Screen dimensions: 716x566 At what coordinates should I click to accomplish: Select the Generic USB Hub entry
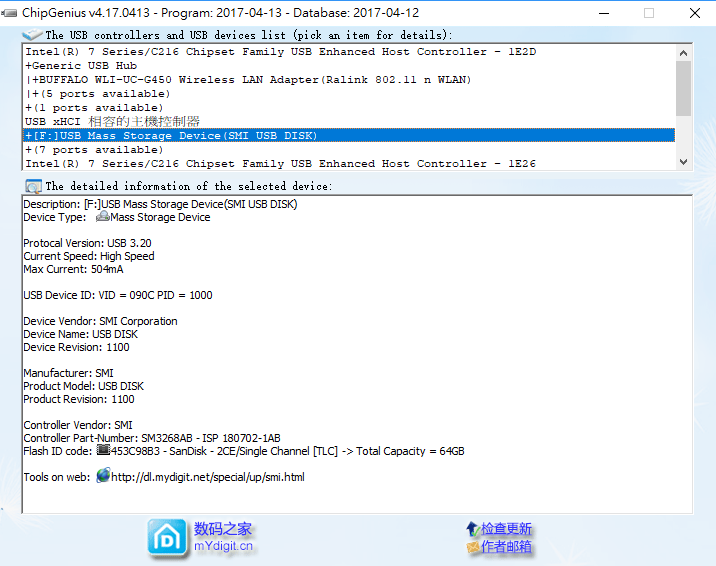[349, 66]
